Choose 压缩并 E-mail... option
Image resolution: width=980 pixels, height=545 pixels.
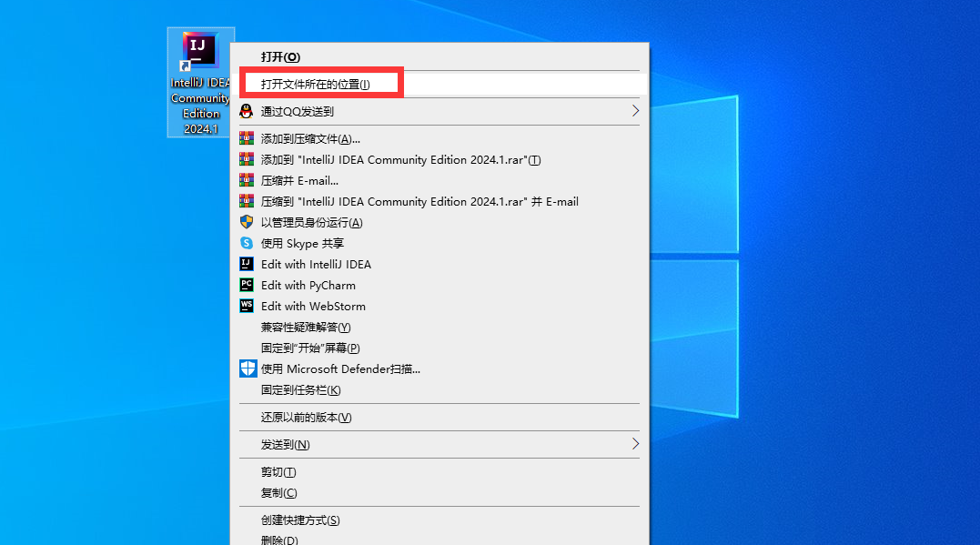tap(440, 181)
